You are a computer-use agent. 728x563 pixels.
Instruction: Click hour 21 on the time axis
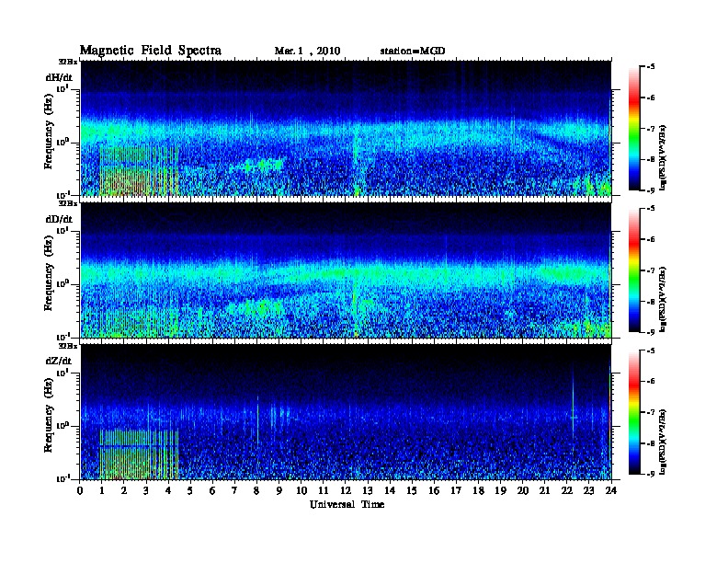[x=544, y=490]
